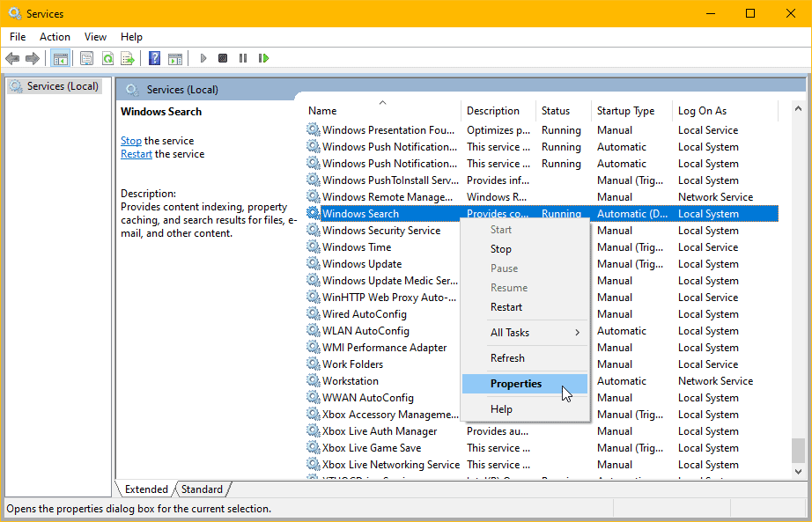
Task: Click the Back arrow toolbar icon
Action: pyautogui.click(x=12, y=58)
